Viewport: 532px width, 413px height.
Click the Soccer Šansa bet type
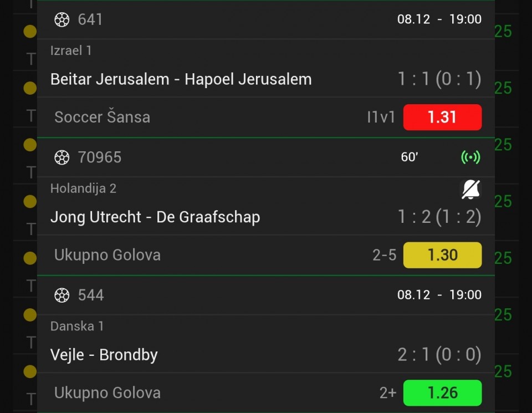tap(102, 117)
